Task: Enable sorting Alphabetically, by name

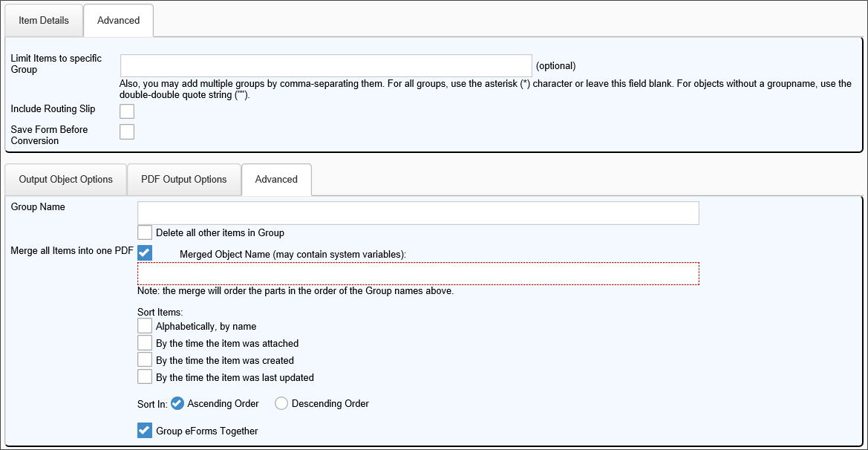Action: [x=145, y=326]
